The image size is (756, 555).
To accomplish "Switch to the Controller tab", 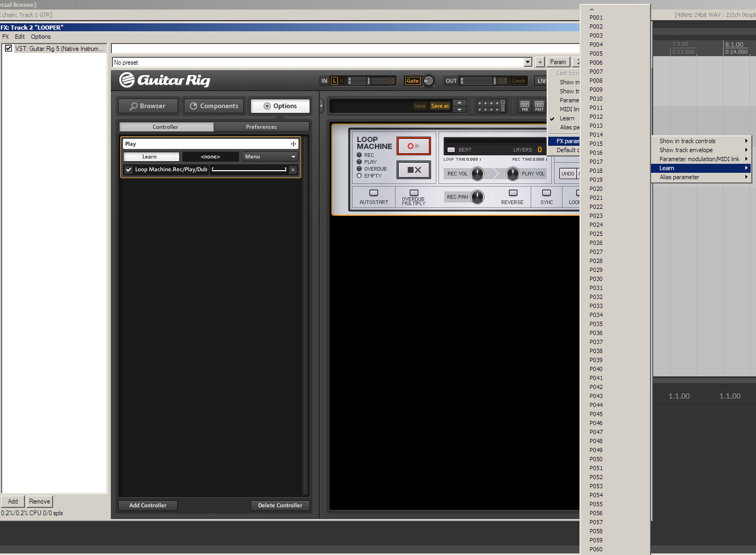I will click(166, 127).
